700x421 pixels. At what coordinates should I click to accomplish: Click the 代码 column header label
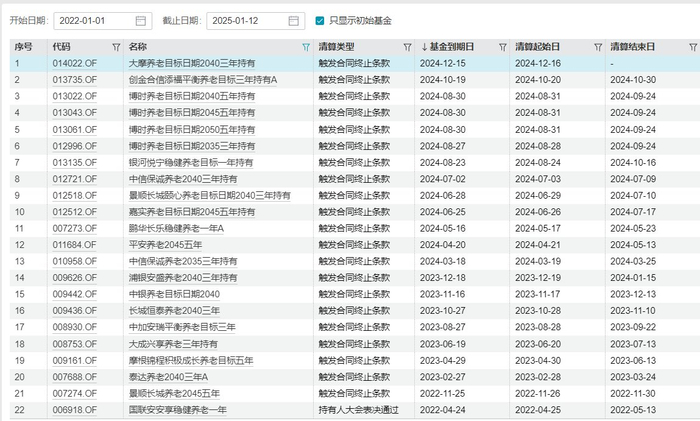[61, 47]
